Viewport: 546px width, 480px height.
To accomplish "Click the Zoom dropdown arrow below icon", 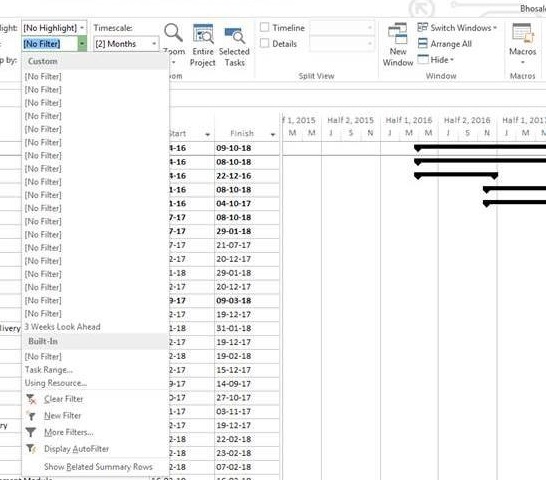I will [x=173, y=63].
